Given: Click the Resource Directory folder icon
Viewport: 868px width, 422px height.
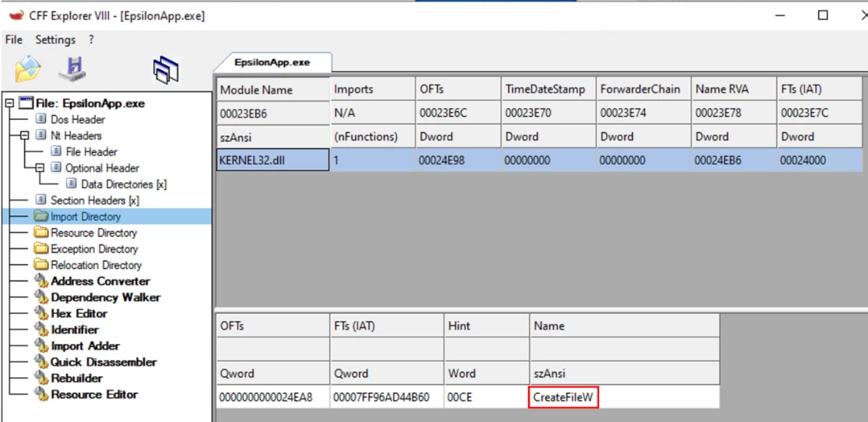Looking at the screenshot, I should 42,232.
